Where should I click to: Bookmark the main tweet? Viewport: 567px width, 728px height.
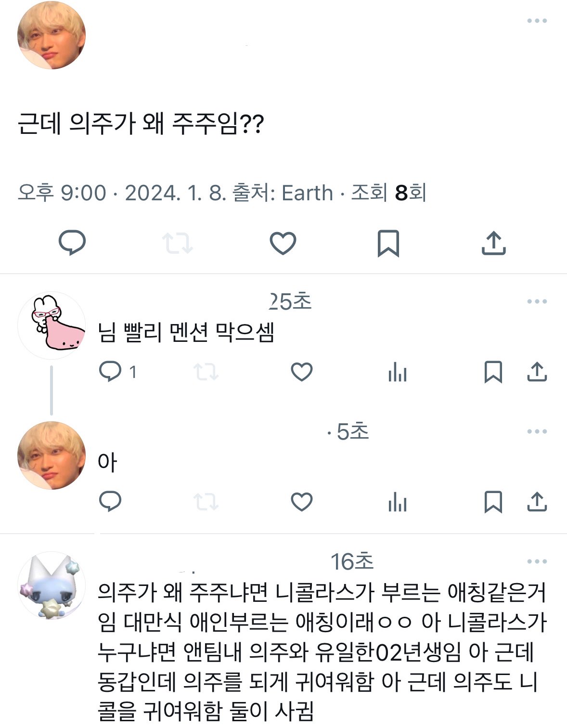click(388, 243)
